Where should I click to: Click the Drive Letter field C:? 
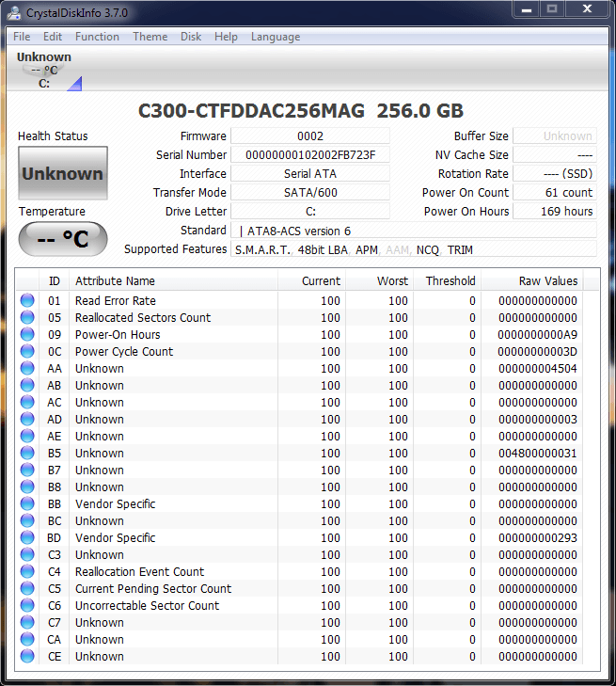(x=310, y=212)
